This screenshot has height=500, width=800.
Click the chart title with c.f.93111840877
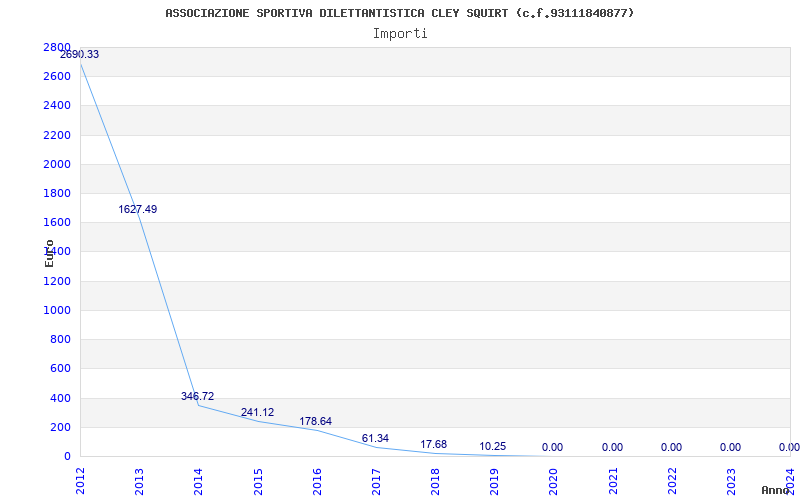(400, 13)
